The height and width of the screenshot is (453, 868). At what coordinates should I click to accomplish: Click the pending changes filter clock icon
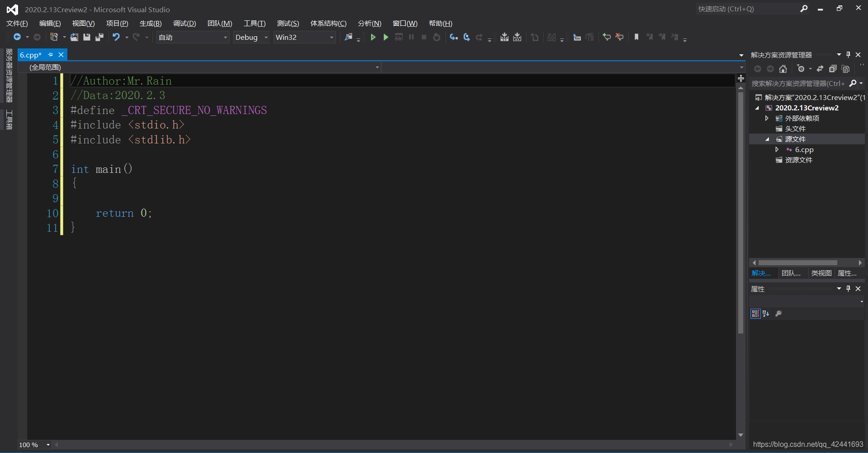coord(801,69)
